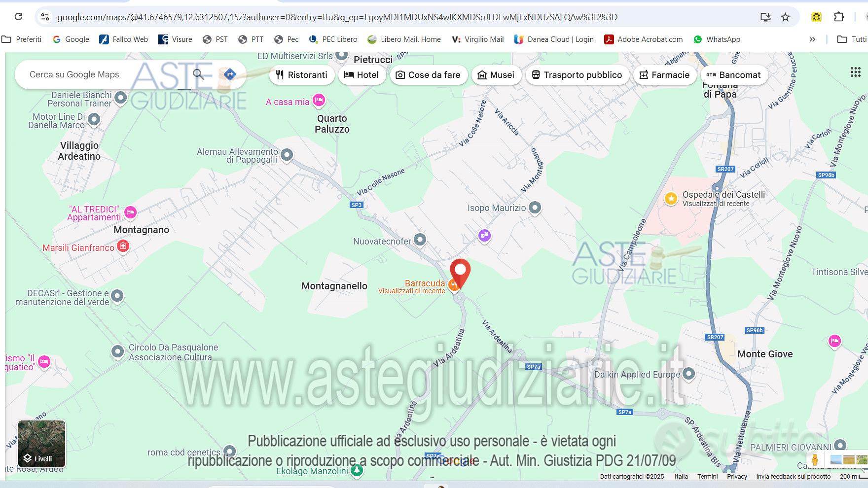The height and width of the screenshot is (488, 868).
Task: Click the Alemau Allevamento di Pappagalli marker
Action: tap(287, 155)
